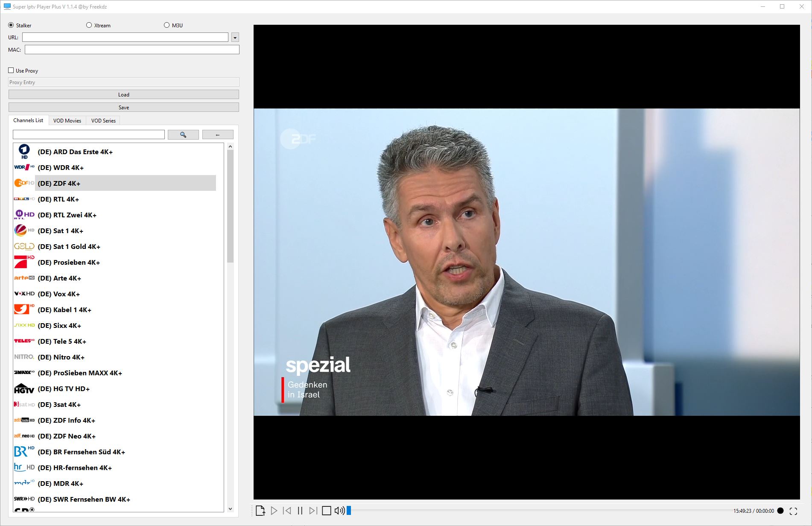
Task: Select (DE) MDR 4K+ channel
Action: pos(114,483)
